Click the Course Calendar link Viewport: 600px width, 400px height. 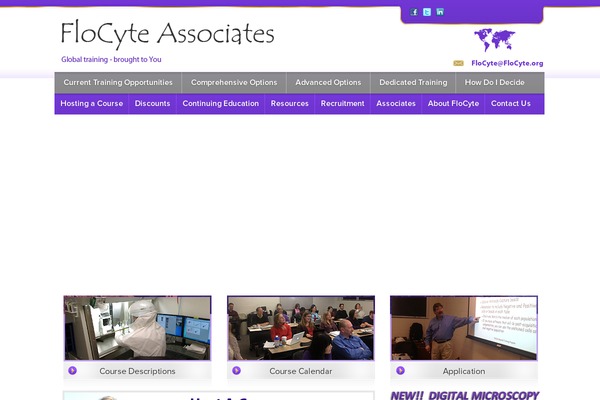300,371
